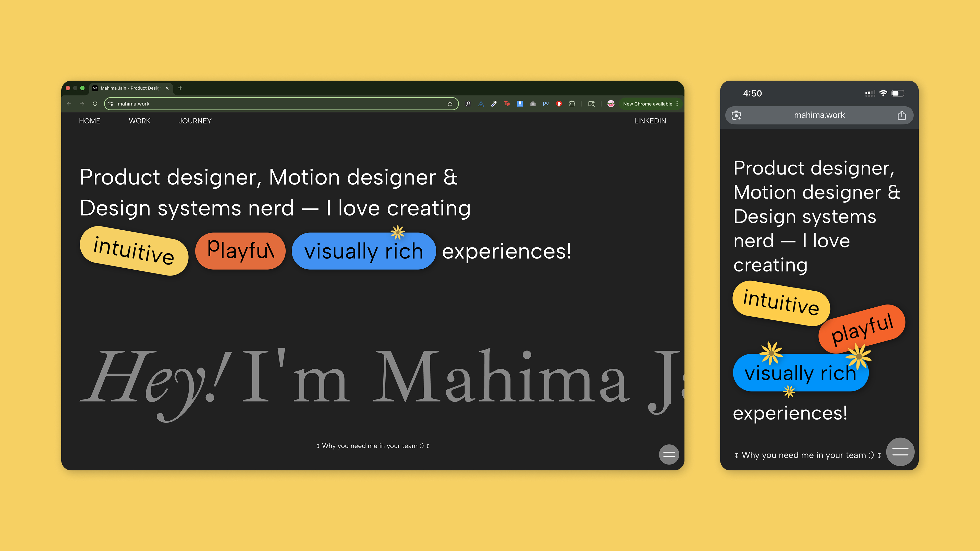
Task: Click the blue visually rich pill
Action: pos(363,251)
